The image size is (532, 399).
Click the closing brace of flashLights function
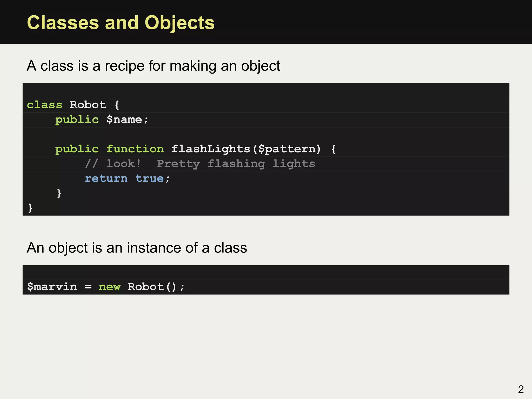(x=59, y=193)
